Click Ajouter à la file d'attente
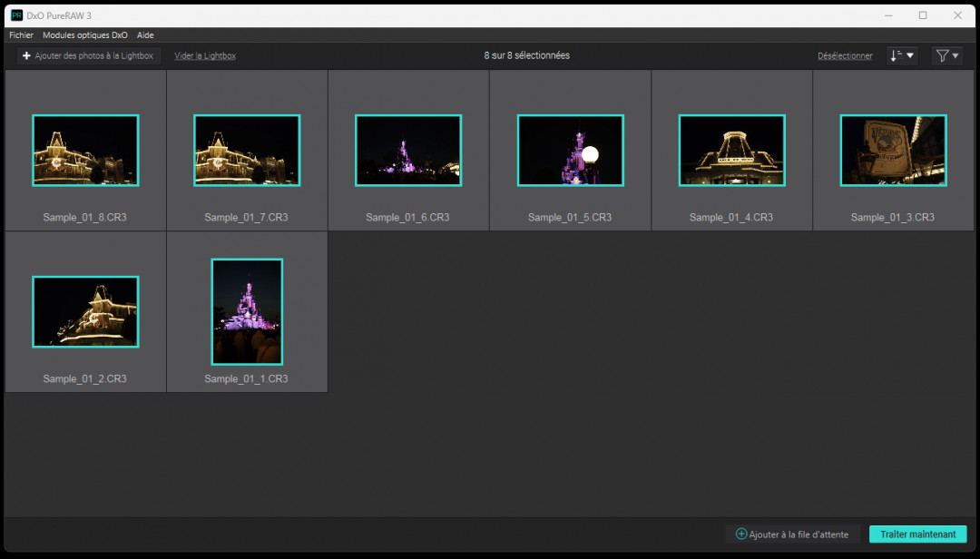 (x=792, y=534)
